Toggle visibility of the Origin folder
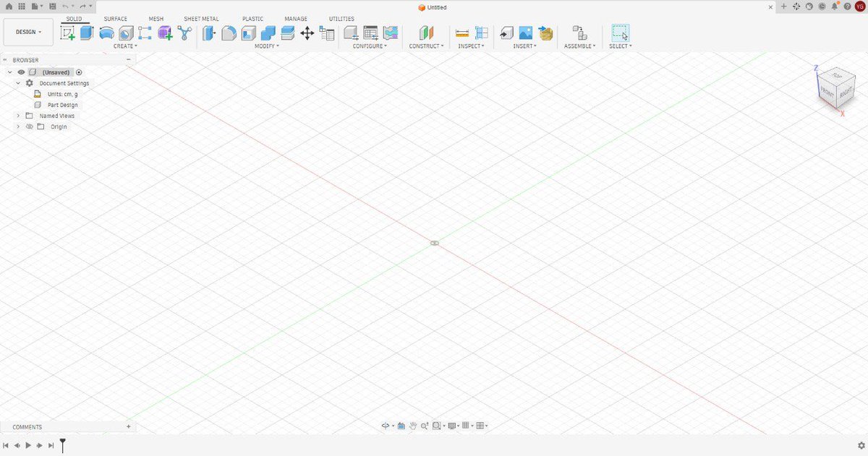This screenshot has width=868, height=456. (x=30, y=126)
